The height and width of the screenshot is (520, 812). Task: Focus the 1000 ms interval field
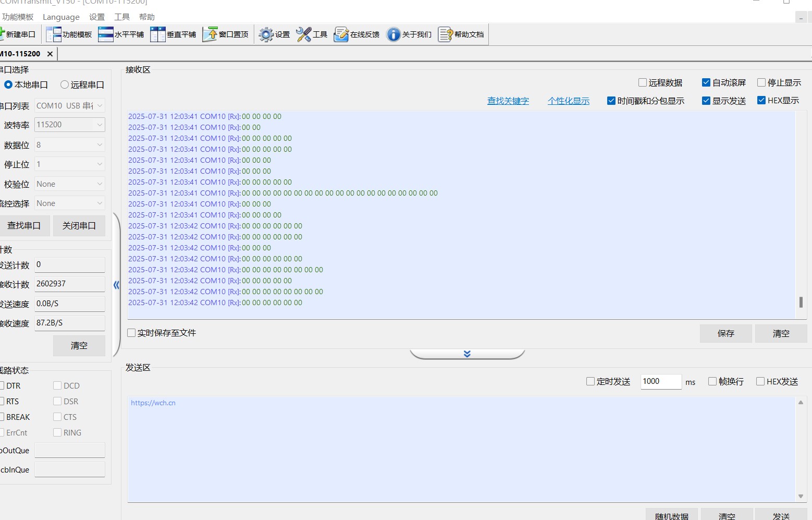click(661, 381)
